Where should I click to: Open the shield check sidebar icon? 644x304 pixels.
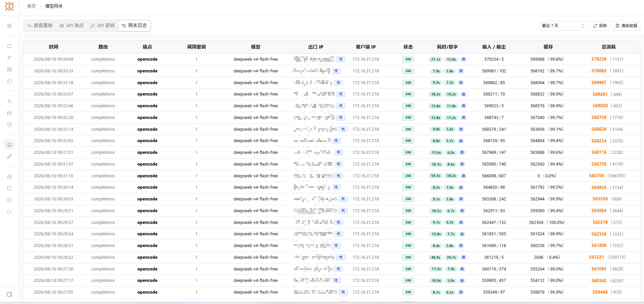pos(9,125)
